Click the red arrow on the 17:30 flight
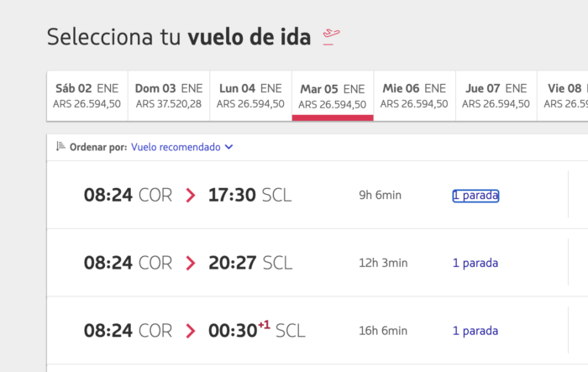The height and width of the screenshot is (372, 588). coord(191,196)
